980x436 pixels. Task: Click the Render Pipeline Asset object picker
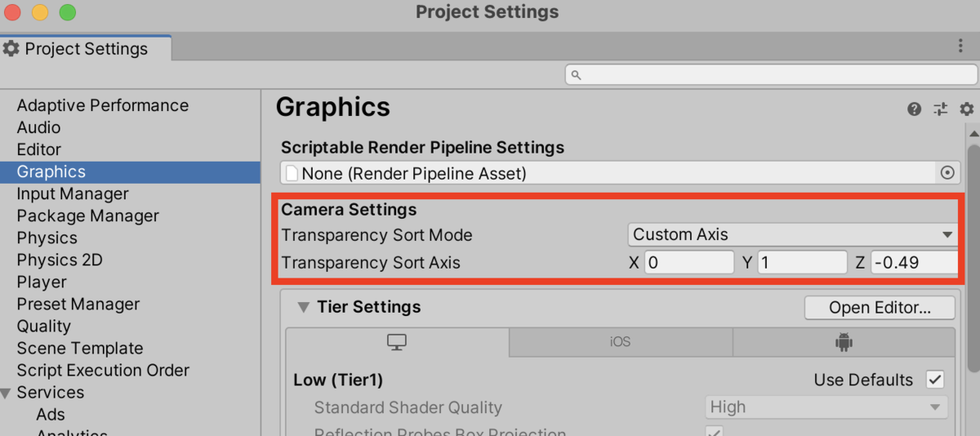pos(947,173)
